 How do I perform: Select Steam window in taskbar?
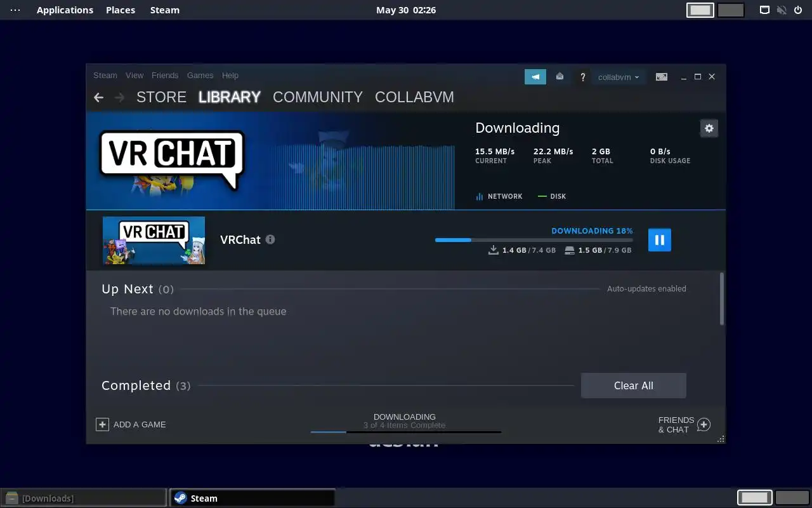pyautogui.click(x=252, y=498)
